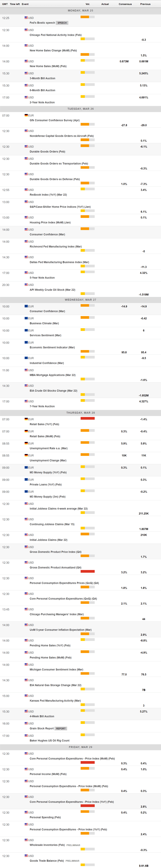Image resolution: width=161 pixels, height=868 pixels.
Task: Click the German flag for Retail Sales (YoY)
Action: click(26, 419)
